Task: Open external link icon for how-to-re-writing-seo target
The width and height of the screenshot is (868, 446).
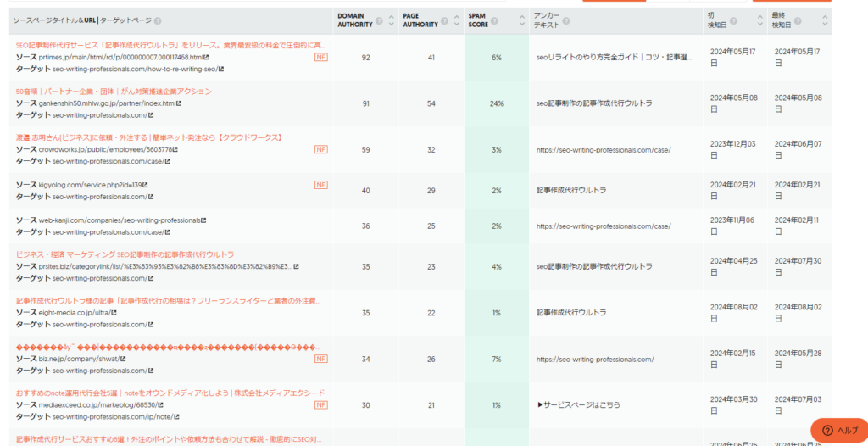Action: 221,70
